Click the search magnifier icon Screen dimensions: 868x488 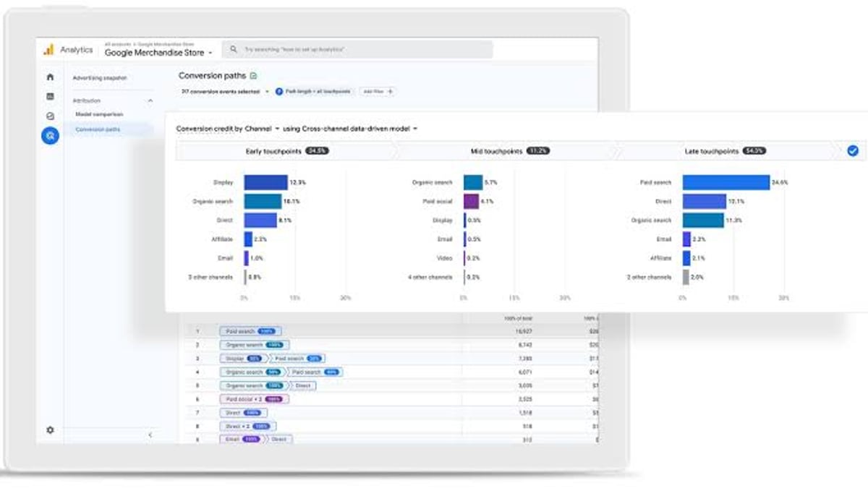[234, 50]
